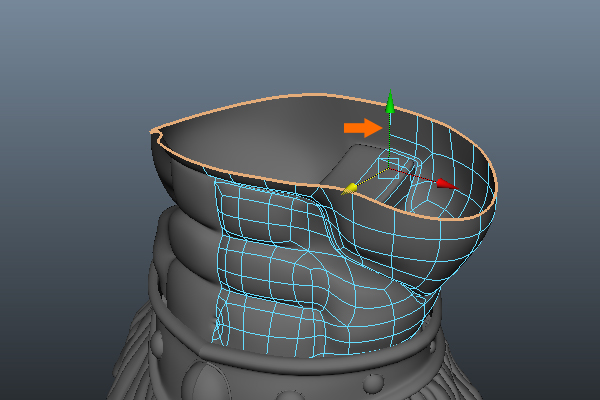Click the yellow highlighted Z-axis manipulator handle

tap(349, 189)
